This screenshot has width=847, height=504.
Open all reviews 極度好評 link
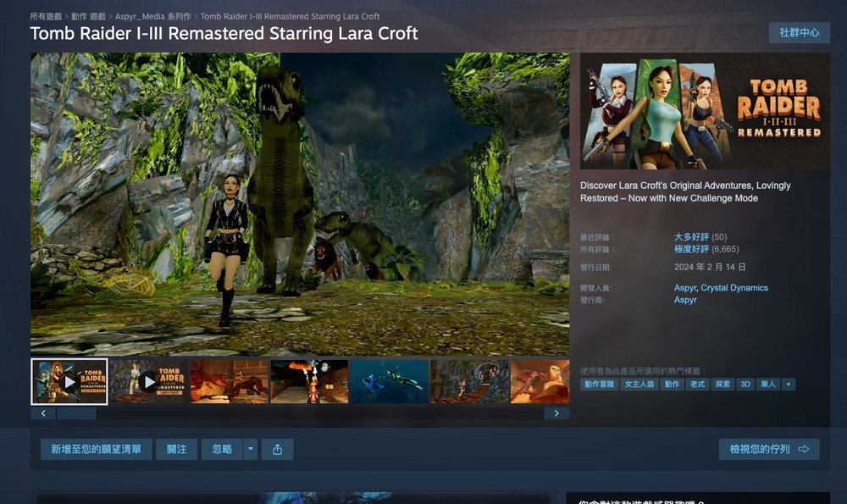click(x=691, y=248)
